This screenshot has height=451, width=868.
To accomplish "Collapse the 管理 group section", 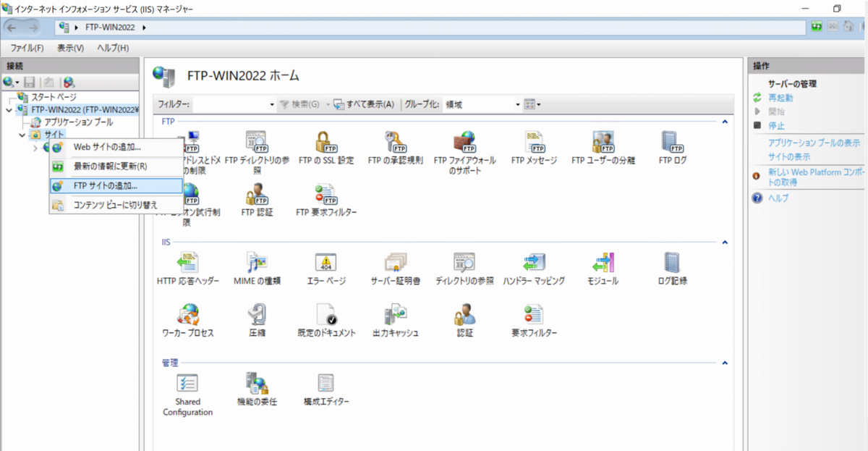I will (726, 363).
